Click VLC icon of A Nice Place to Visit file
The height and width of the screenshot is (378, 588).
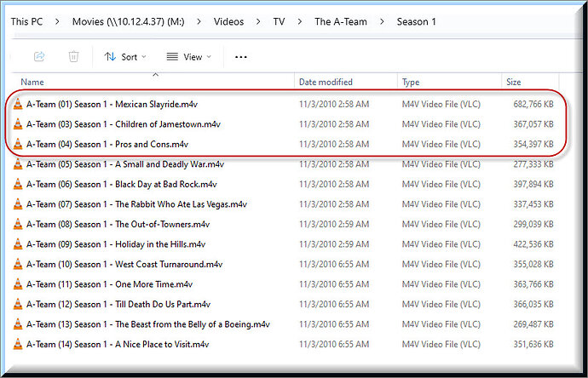click(18, 344)
